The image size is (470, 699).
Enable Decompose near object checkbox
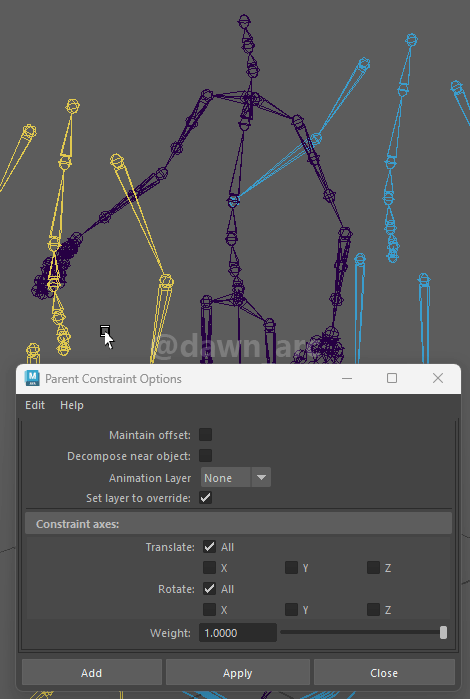click(x=206, y=456)
